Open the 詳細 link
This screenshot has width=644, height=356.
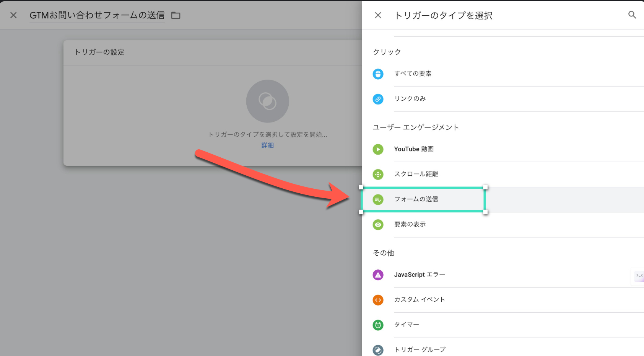[267, 145]
